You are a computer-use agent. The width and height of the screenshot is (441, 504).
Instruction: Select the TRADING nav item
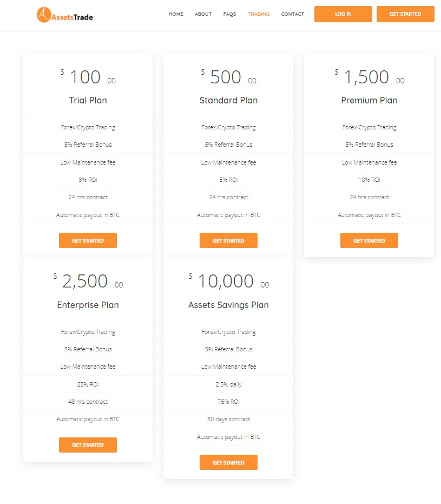pos(259,14)
